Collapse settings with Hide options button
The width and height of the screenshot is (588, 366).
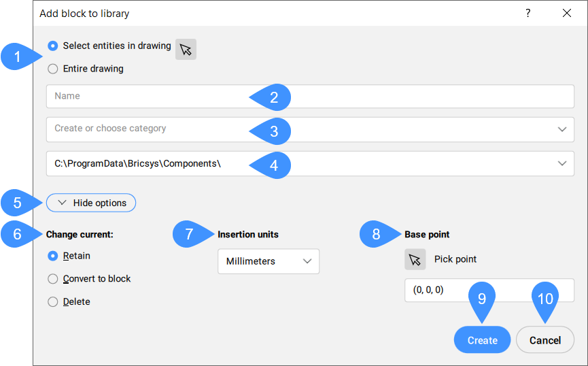pos(91,203)
